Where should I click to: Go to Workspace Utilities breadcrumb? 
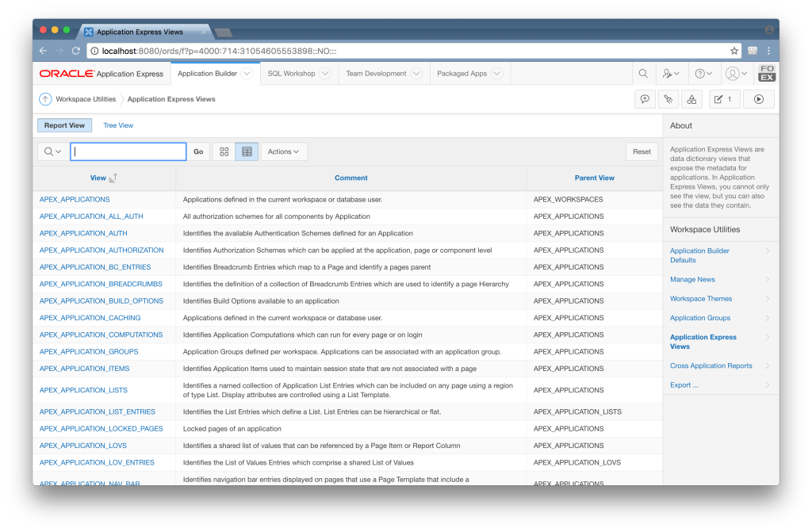pos(86,99)
